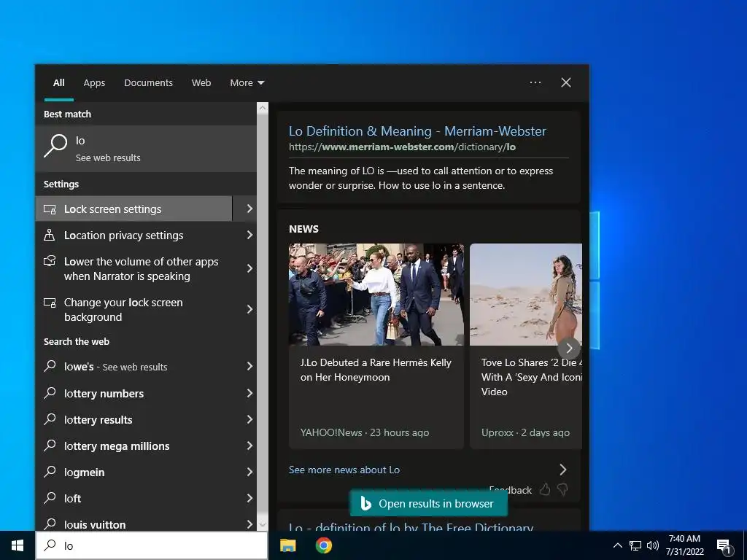Open the network status tray icon
Viewport: 747px width, 560px height.
click(635, 545)
